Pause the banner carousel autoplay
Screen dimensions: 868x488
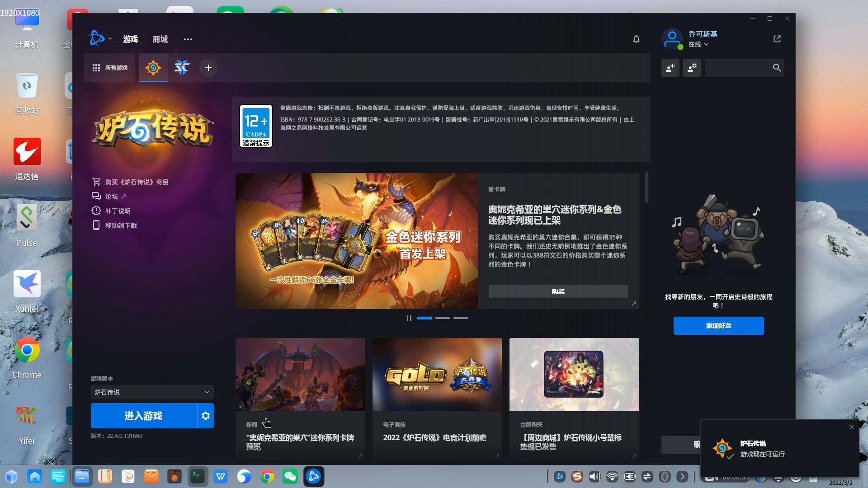(409, 318)
